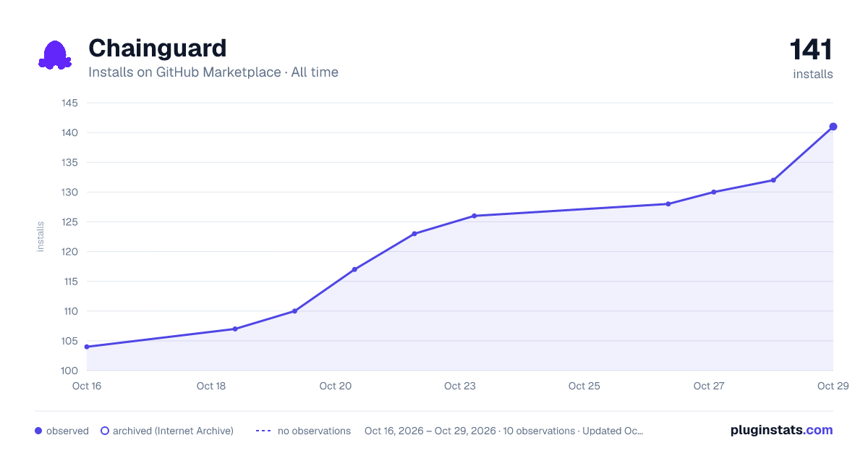Click the data point at 123 installs
868x456 pixels.
pyautogui.click(x=414, y=234)
